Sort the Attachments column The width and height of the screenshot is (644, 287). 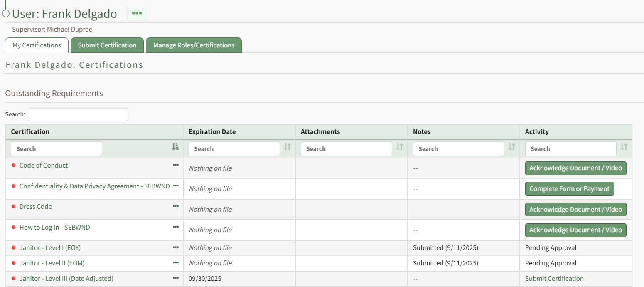tap(400, 147)
